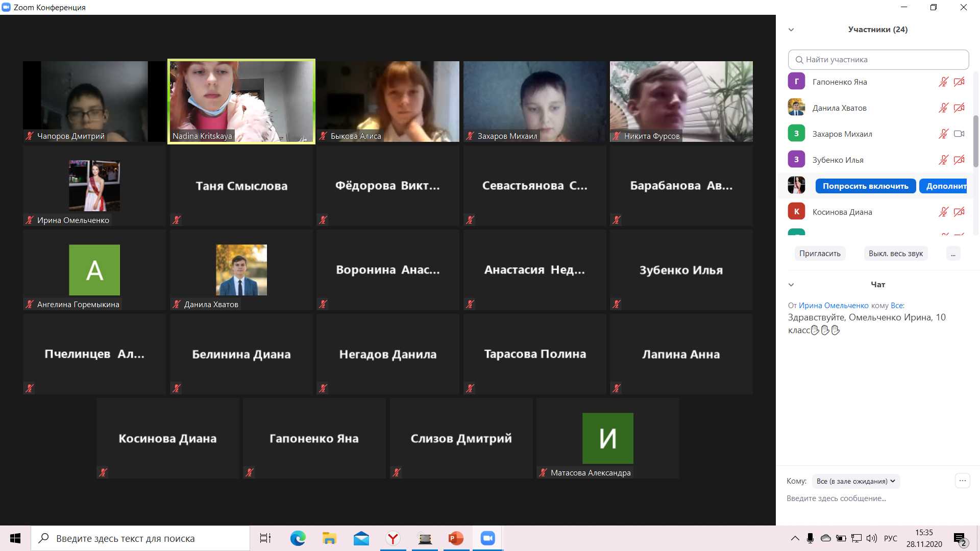Click camera-off icon for Косинова Диана

[959, 212]
